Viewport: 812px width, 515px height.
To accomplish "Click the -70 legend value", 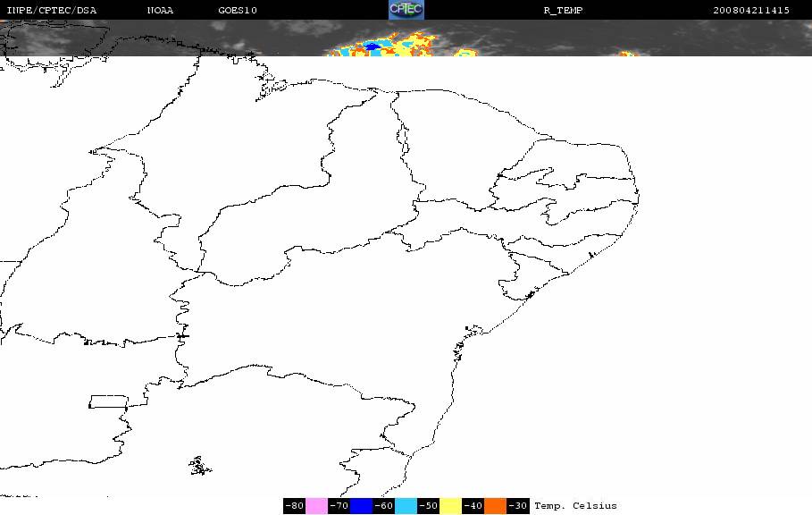I will pyautogui.click(x=339, y=506).
